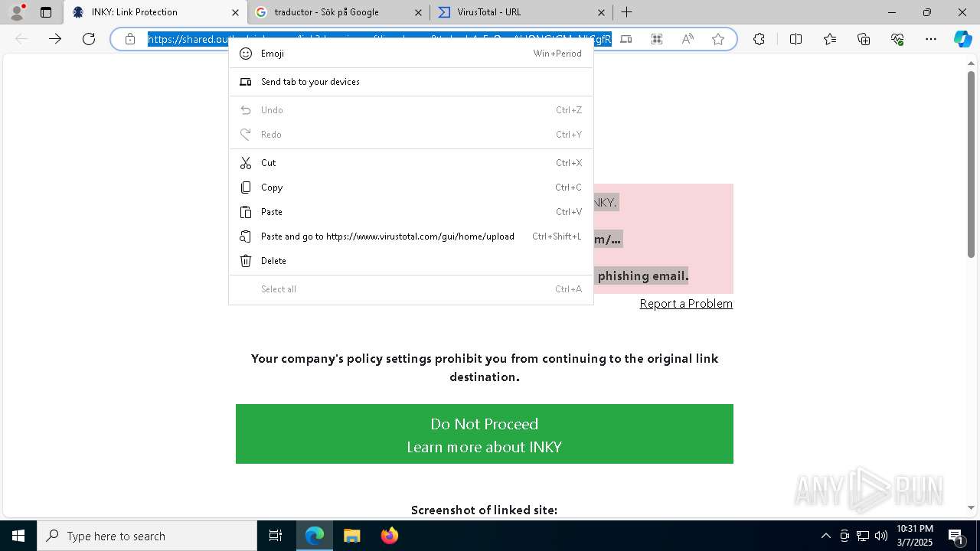The width and height of the screenshot is (980, 551).
Task: Click Do Not Proceed button
Action: 484,424
